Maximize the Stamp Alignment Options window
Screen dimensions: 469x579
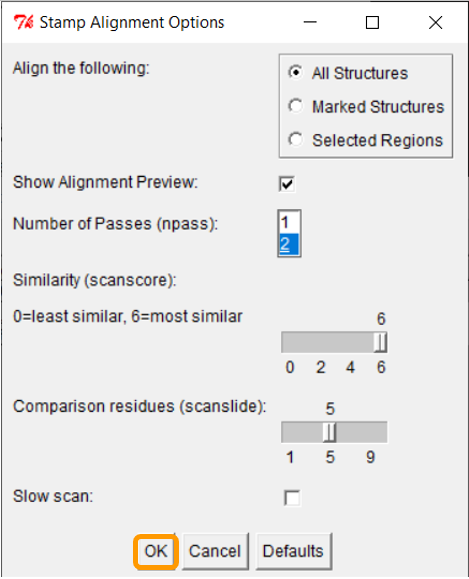372,23
